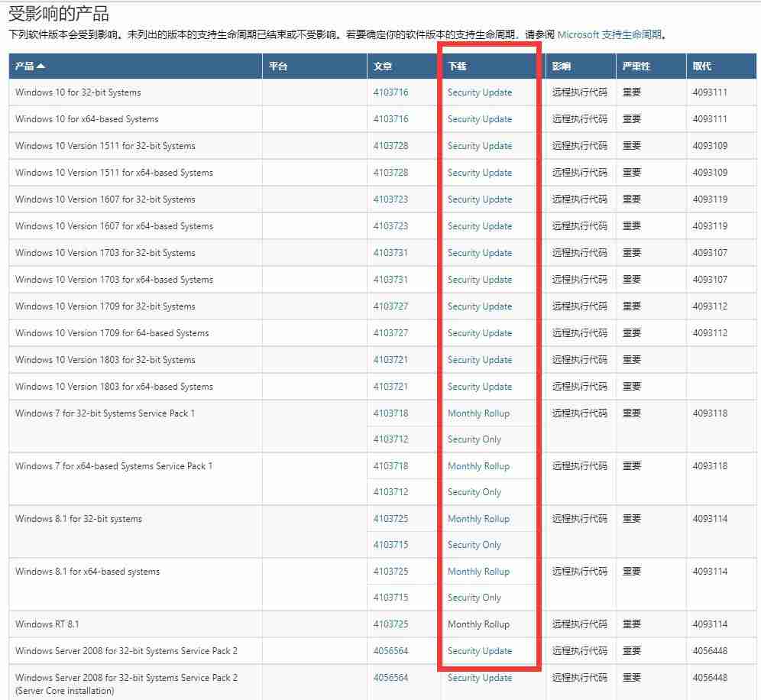Open article 4103718 for Windows 7 x64-based
Viewport: 761px width, 700px height.
pyautogui.click(x=390, y=465)
